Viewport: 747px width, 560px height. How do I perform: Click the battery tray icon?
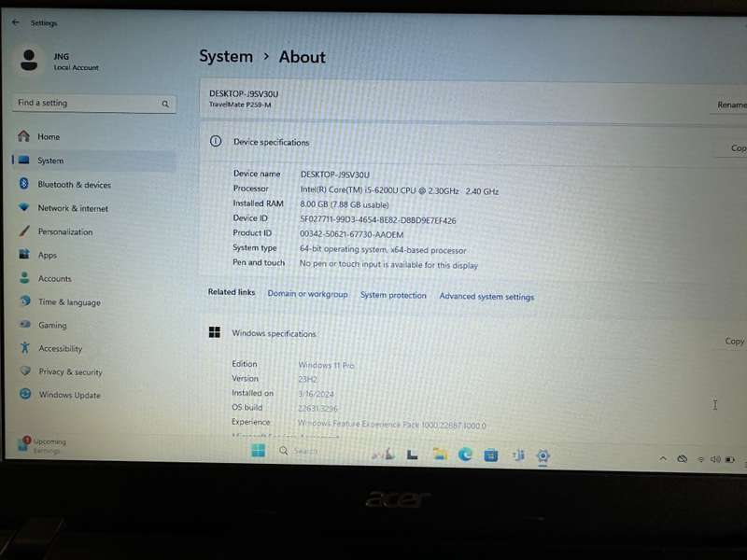click(x=730, y=460)
